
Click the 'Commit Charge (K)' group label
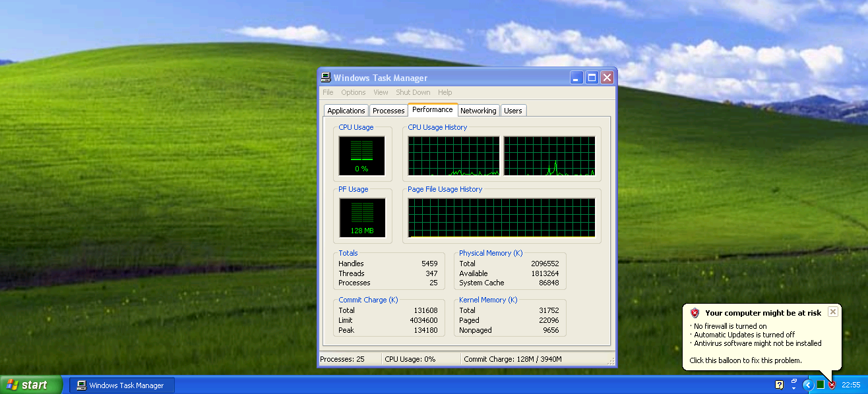coord(368,300)
